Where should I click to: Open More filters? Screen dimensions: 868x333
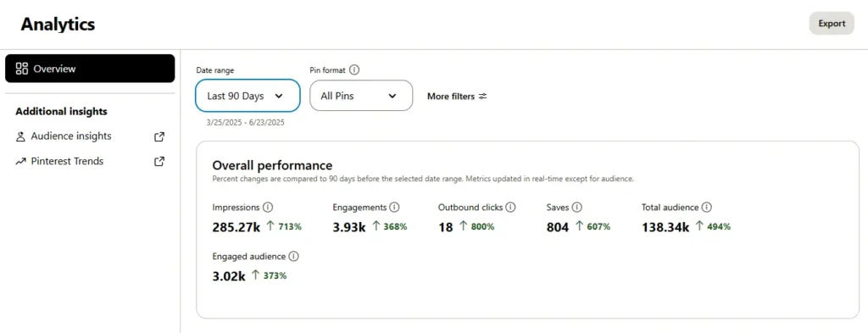click(457, 97)
